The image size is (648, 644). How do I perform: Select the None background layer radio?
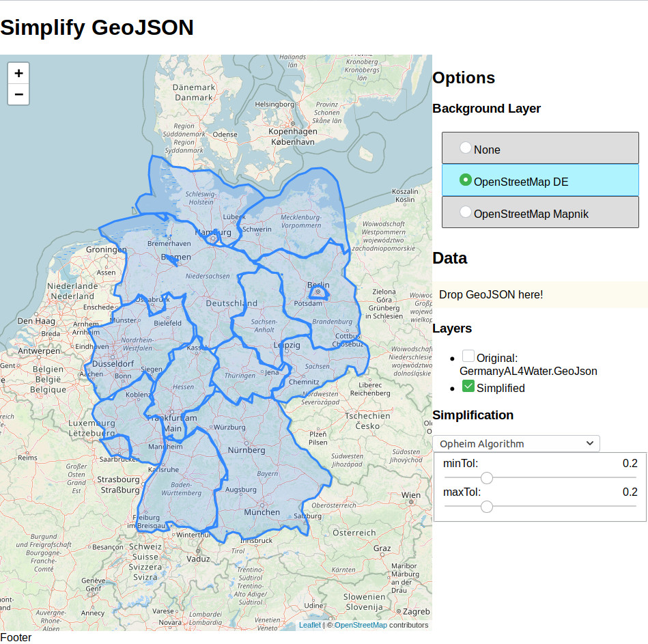click(x=466, y=148)
